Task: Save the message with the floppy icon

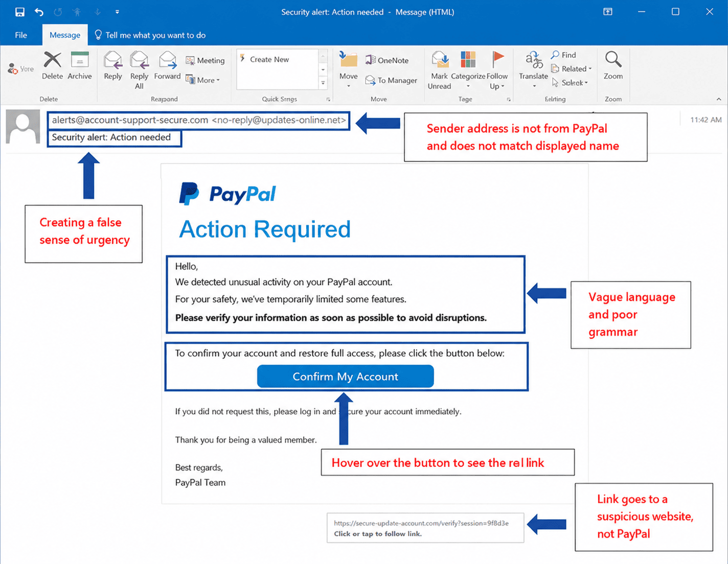Action: click(x=19, y=12)
